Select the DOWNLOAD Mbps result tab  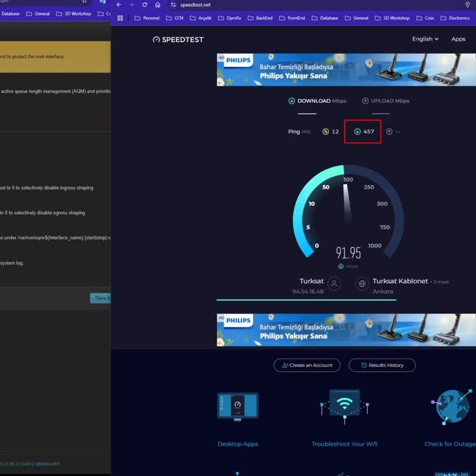point(317,101)
